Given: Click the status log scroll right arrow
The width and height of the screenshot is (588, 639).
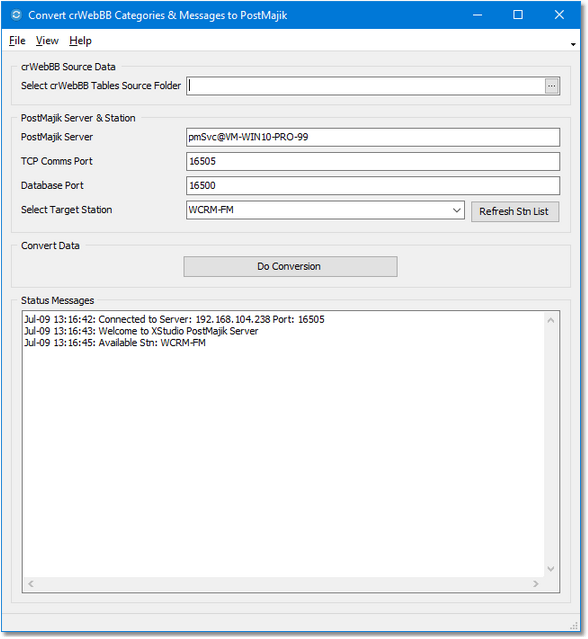Looking at the screenshot, I should point(535,584).
